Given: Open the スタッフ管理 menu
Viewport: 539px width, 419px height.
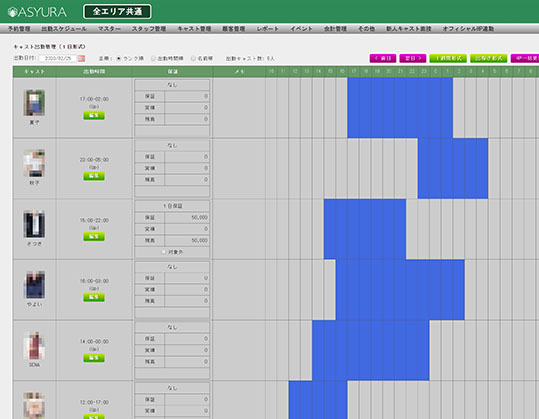Looking at the screenshot, I should (149, 29).
